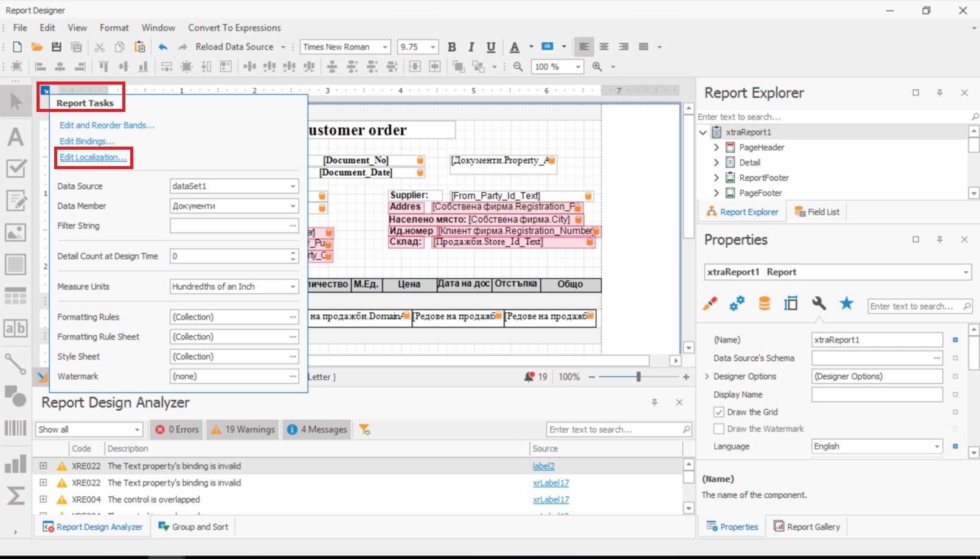The height and width of the screenshot is (559, 980).
Task: Open the Measure Units dropdown
Action: 293,286
